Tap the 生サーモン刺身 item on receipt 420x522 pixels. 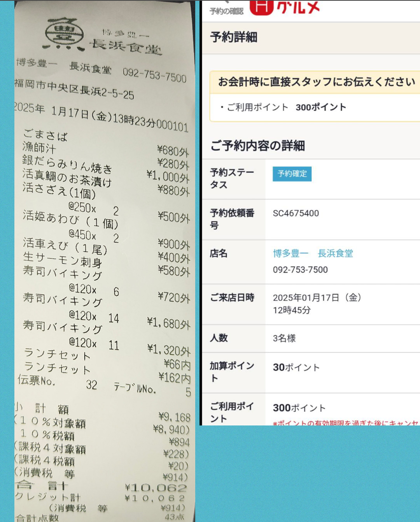pyautogui.click(x=62, y=260)
